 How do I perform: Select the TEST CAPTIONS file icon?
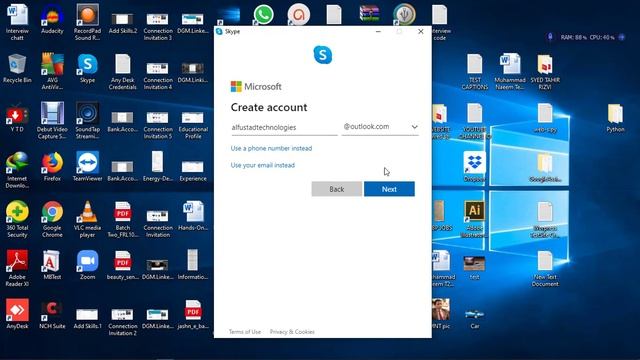point(474,71)
